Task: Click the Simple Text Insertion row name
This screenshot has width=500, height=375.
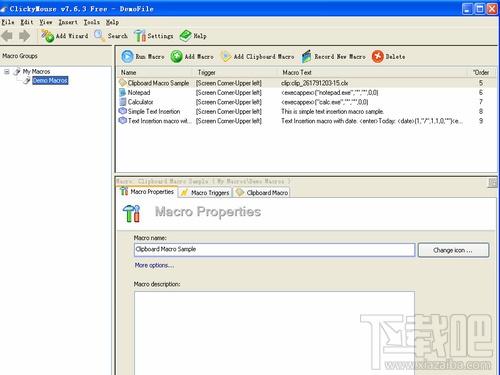Action: pyautogui.click(x=154, y=111)
